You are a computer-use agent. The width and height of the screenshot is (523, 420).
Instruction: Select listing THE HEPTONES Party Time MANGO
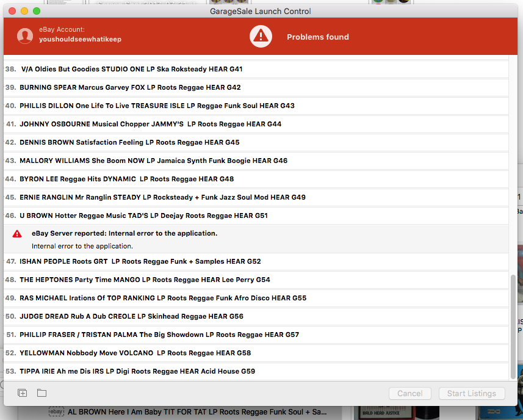pyautogui.click(x=256, y=280)
